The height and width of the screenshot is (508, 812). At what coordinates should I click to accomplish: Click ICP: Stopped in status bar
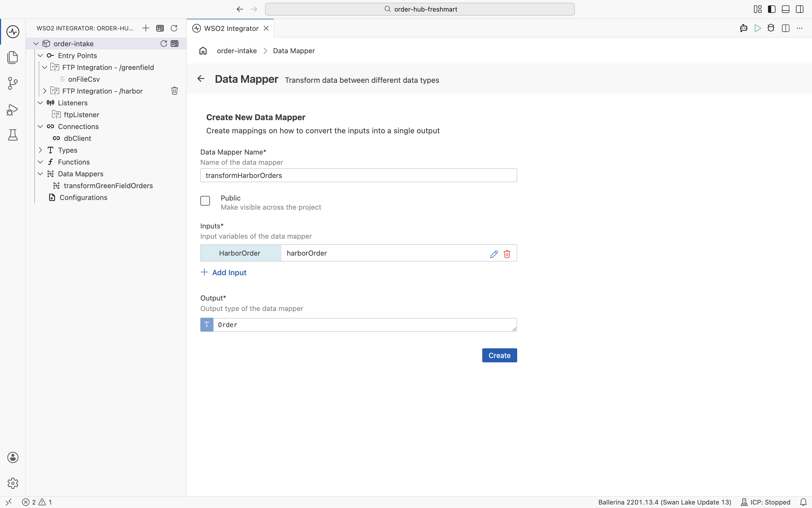click(x=766, y=502)
